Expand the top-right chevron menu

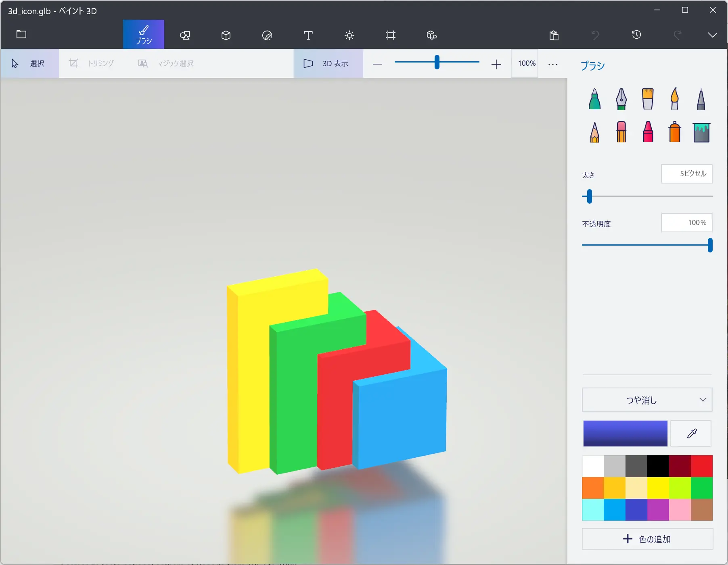(x=713, y=35)
